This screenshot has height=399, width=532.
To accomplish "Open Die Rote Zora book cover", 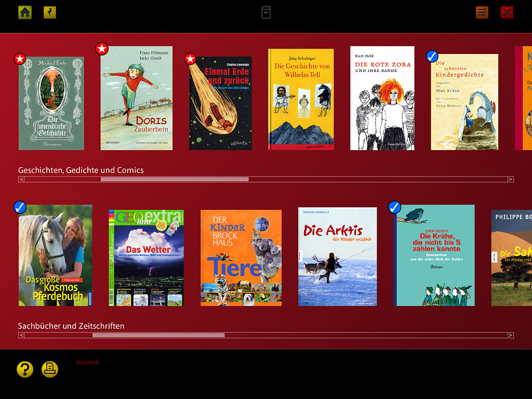I will (382, 98).
